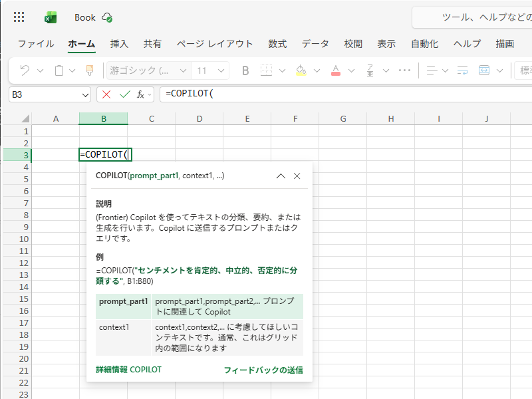Apply cell borders icon
Image resolution: width=532 pixels, height=399 pixels.
267,70
